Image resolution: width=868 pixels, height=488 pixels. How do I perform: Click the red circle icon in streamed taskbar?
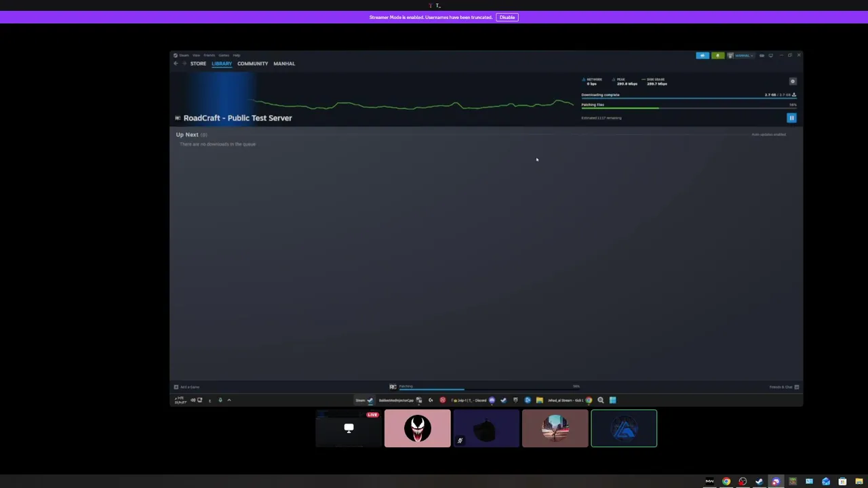pyautogui.click(x=443, y=400)
